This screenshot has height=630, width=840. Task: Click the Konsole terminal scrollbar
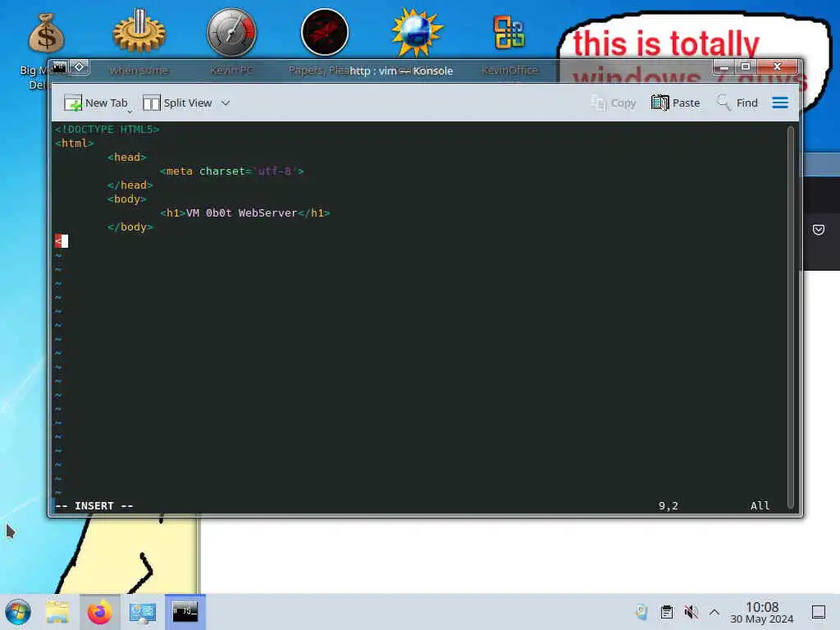[x=791, y=316]
